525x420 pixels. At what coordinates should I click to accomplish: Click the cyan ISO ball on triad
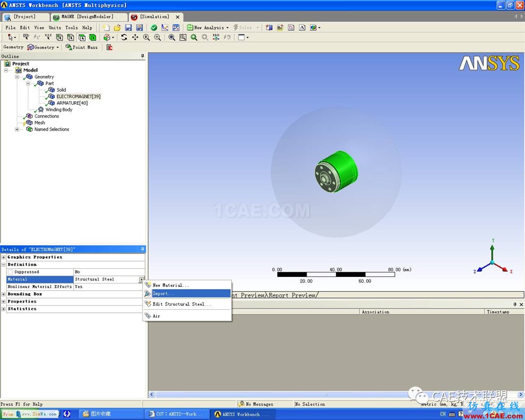[492, 263]
